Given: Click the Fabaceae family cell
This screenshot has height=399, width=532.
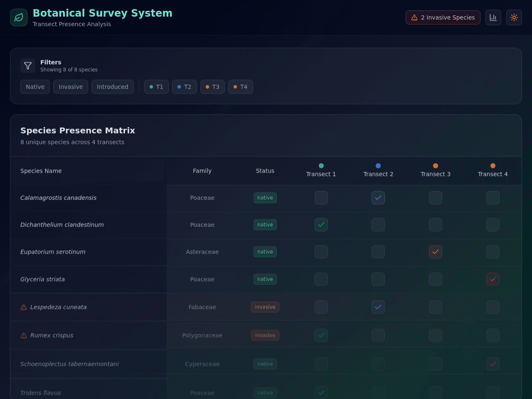Looking at the screenshot, I should click(x=202, y=307).
